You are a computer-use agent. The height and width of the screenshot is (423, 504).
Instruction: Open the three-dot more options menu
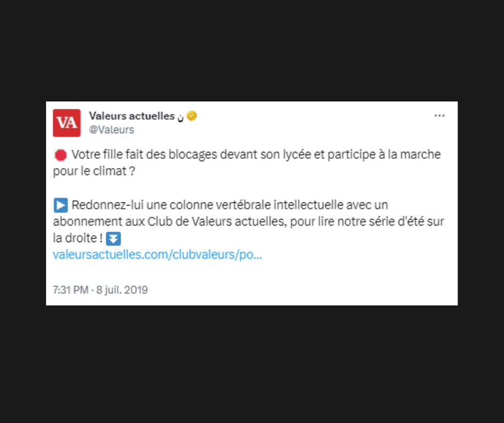click(440, 115)
